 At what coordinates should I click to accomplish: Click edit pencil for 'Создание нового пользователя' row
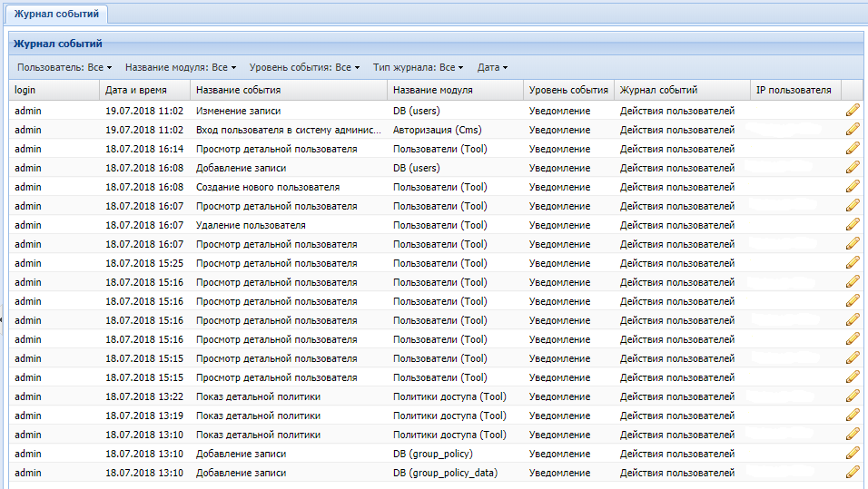[x=852, y=187]
